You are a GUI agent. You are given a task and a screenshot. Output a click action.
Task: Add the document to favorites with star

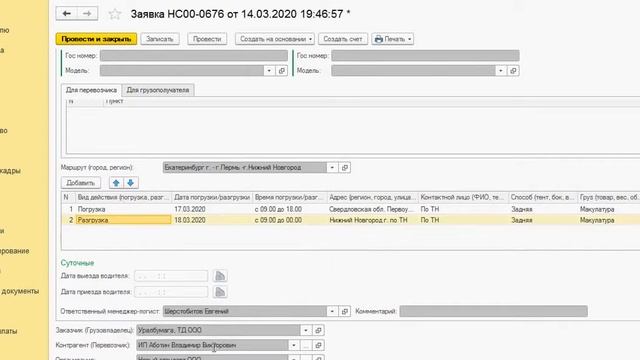(x=115, y=14)
